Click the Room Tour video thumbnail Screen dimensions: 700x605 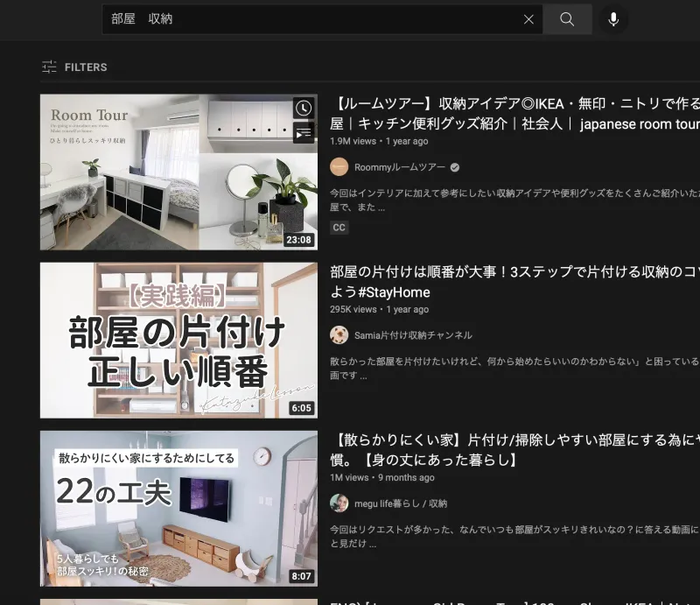tap(178, 172)
